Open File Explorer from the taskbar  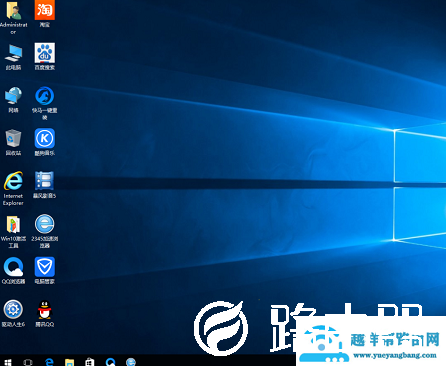pos(69,362)
